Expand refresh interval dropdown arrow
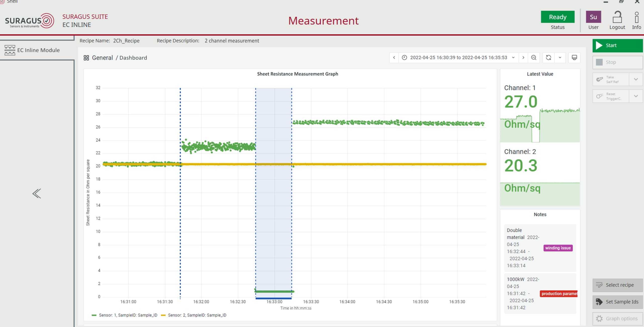The image size is (644, 327). [x=560, y=58]
